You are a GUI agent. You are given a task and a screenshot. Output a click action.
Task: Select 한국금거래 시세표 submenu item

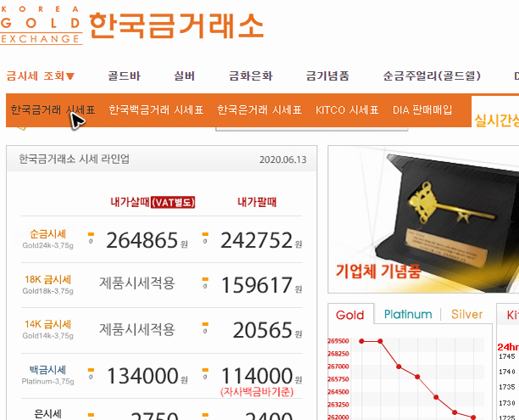pos(53,109)
